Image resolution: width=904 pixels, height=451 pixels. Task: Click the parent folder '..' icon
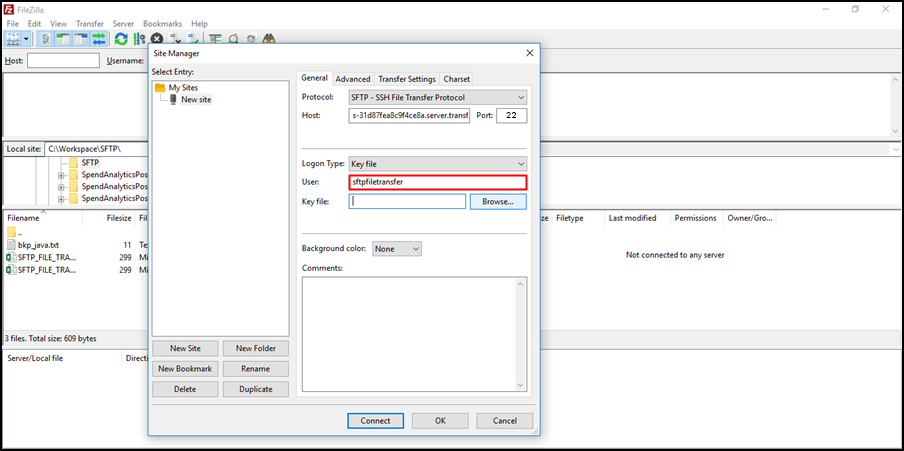pos(12,232)
